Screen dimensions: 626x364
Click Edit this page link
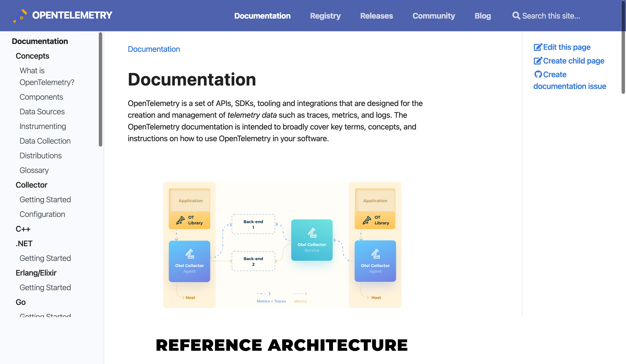tap(567, 47)
